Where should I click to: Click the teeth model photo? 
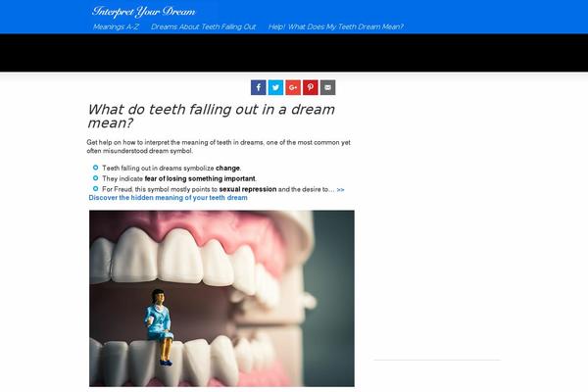pyautogui.click(x=221, y=298)
